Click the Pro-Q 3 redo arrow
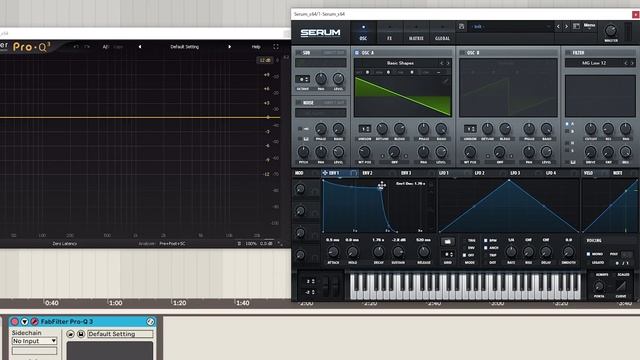 tap(87, 47)
